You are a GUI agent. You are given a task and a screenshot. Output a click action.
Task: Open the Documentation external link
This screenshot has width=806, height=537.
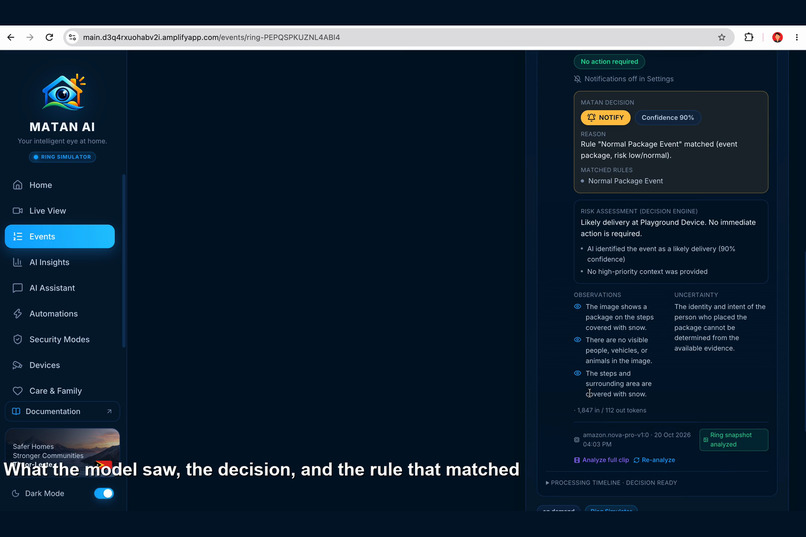coord(62,411)
